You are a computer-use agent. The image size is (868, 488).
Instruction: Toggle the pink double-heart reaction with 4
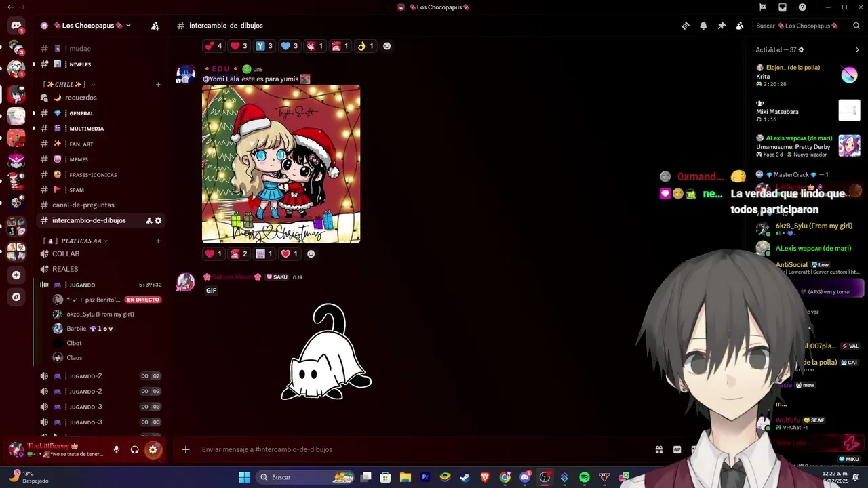(x=213, y=46)
